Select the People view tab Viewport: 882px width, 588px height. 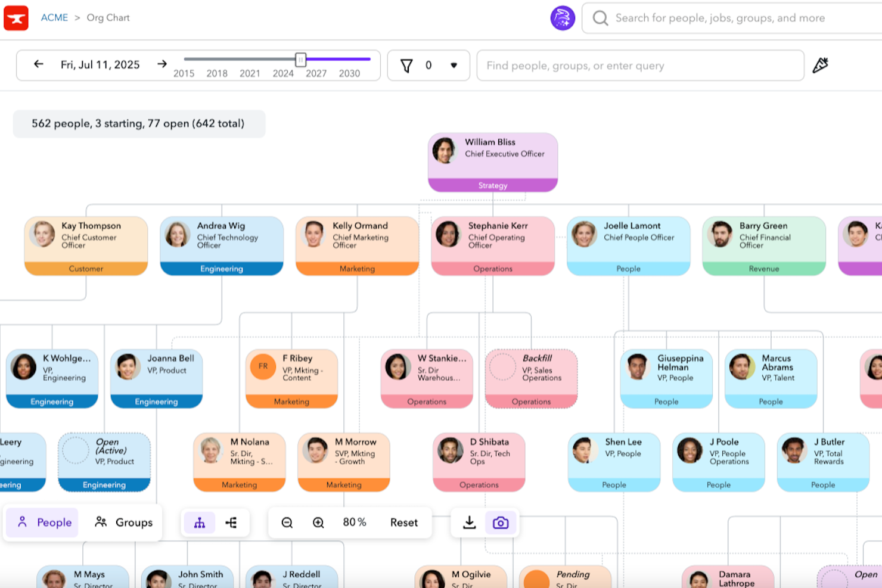42,522
